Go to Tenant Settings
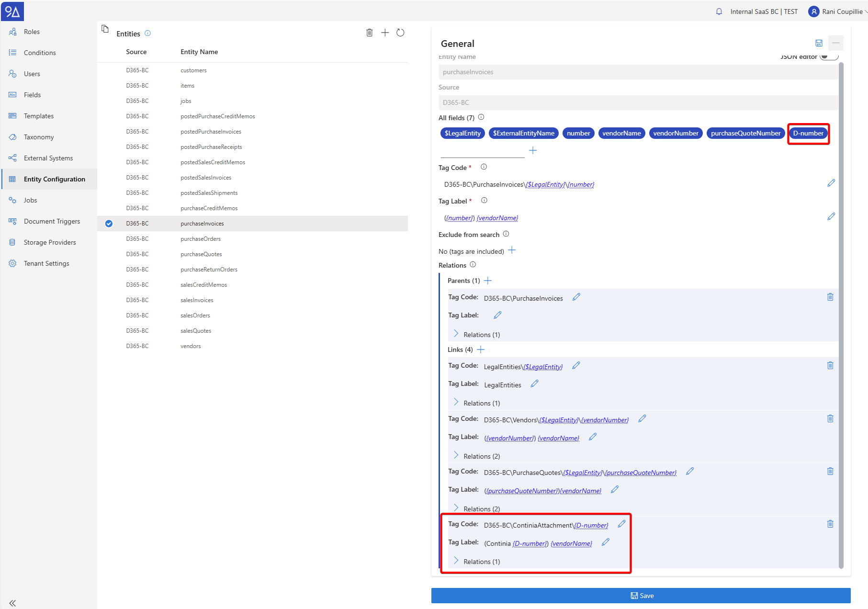868x609 pixels. (x=46, y=263)
